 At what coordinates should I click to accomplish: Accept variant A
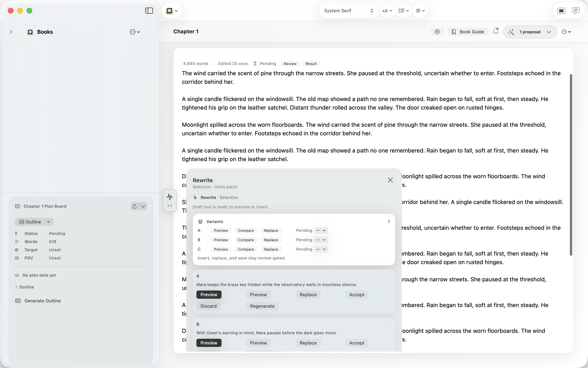(x=356, y=294)
